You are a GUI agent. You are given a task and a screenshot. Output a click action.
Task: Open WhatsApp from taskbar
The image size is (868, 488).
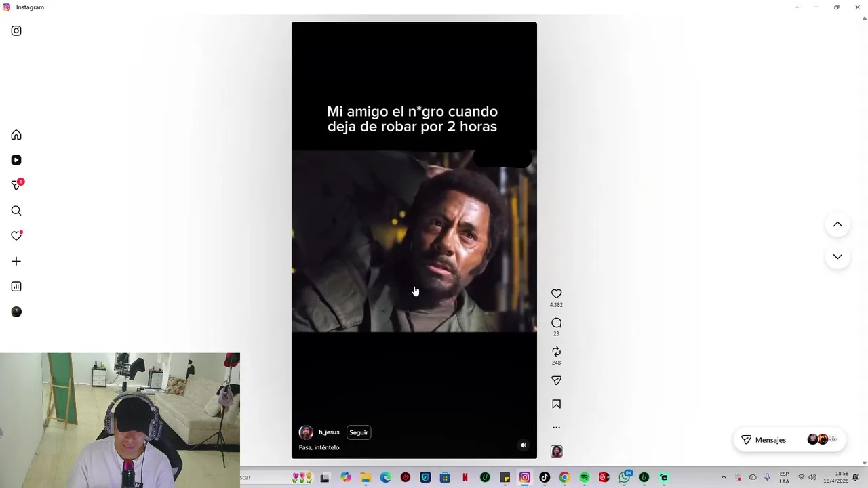[x=625, y=477]
